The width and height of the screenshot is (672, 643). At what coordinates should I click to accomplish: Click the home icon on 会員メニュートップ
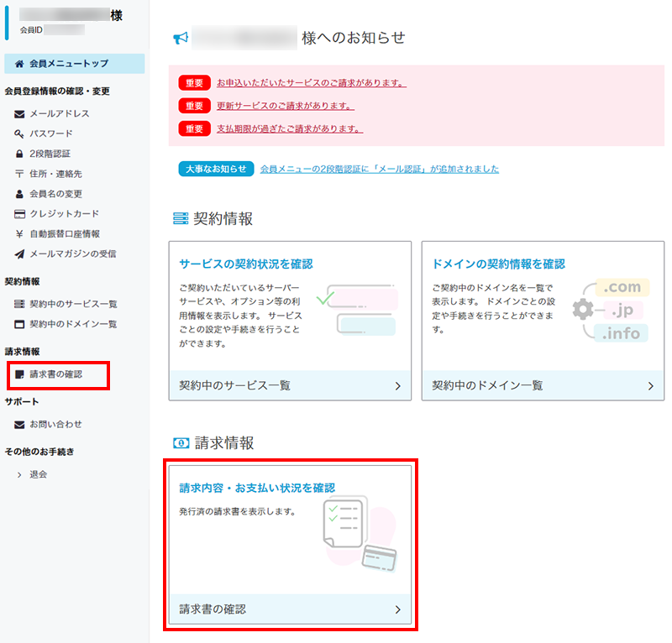(x=18, y=63)
